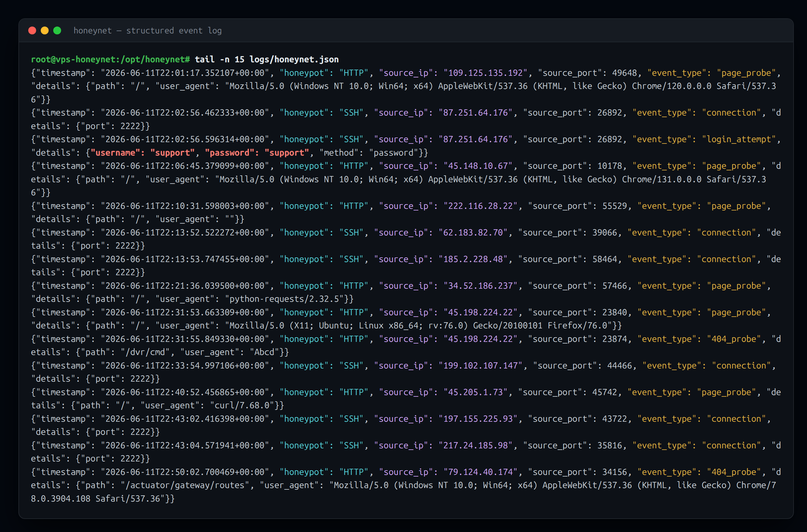Select source IP "62.183.82.70"
807x532 pixels.
coord(473,233)
